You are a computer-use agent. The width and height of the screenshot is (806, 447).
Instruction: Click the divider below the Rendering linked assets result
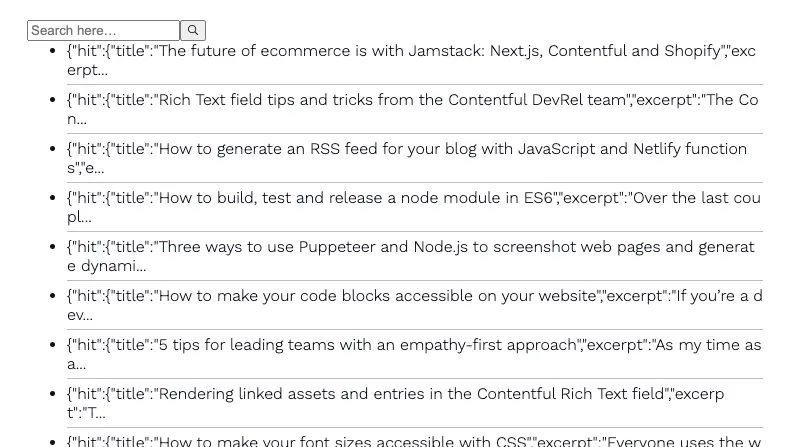[x=415, y=427]
